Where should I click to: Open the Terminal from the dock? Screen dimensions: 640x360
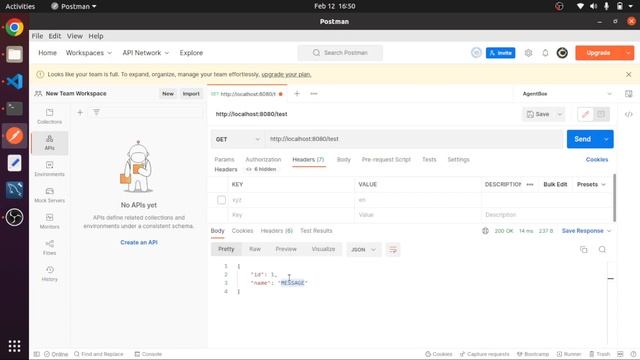14,109
